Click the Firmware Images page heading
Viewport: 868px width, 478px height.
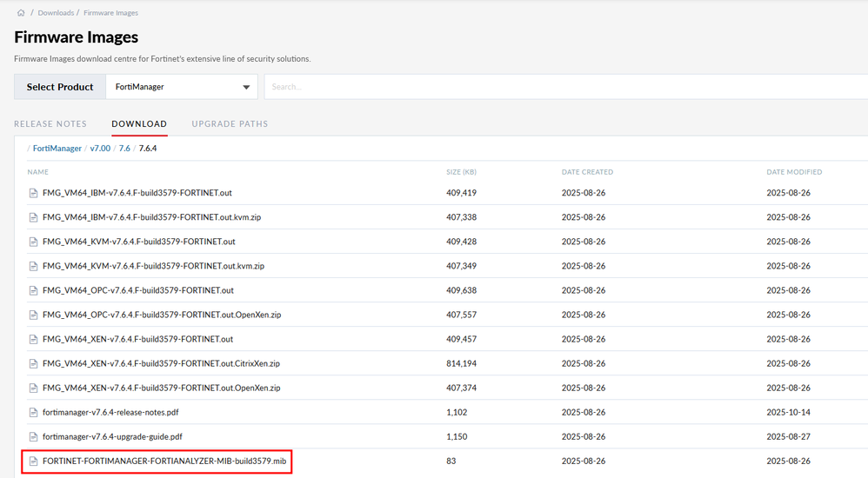[x=77, y=37]
